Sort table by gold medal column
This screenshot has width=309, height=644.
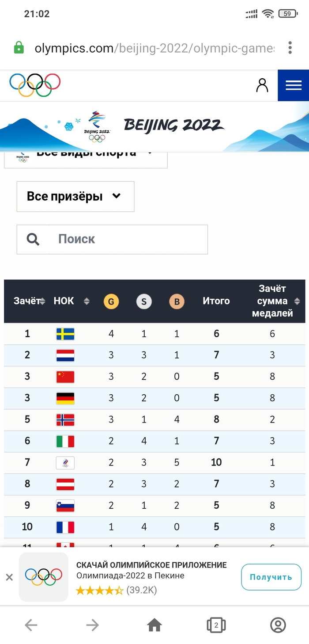111,301
